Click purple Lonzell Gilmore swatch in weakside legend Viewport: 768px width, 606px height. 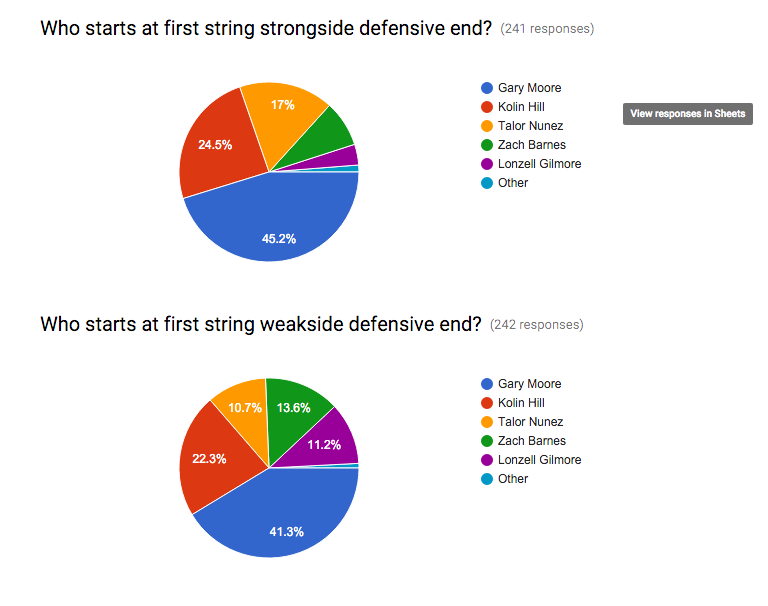pos(487,460)
